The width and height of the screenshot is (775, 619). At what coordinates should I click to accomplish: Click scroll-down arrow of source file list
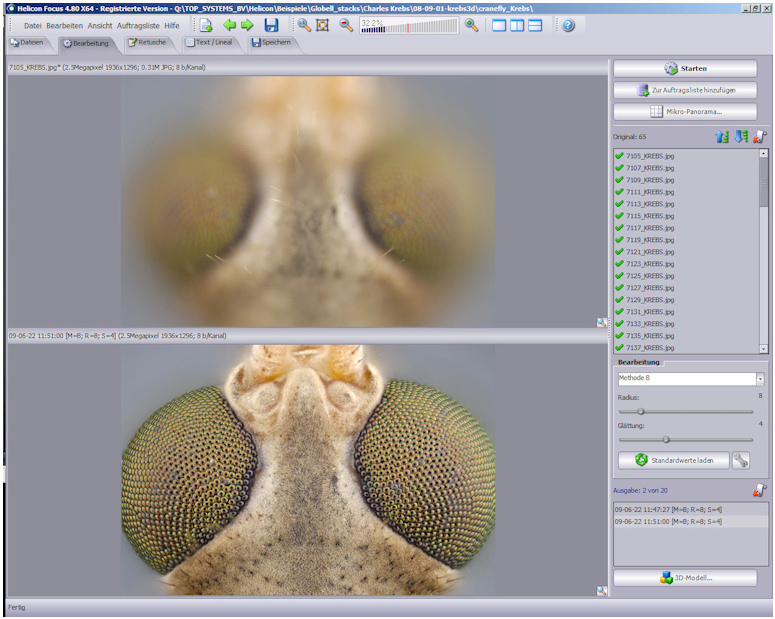pyautogui.click(x=764, y=349)
